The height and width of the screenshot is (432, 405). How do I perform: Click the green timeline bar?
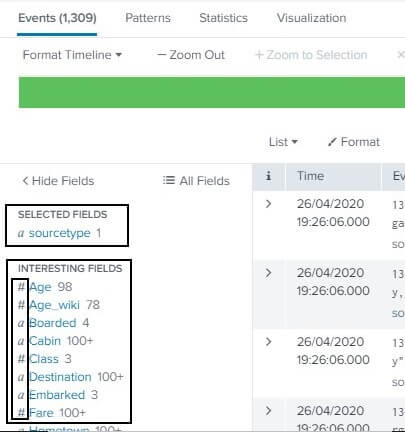coord(212,92)
